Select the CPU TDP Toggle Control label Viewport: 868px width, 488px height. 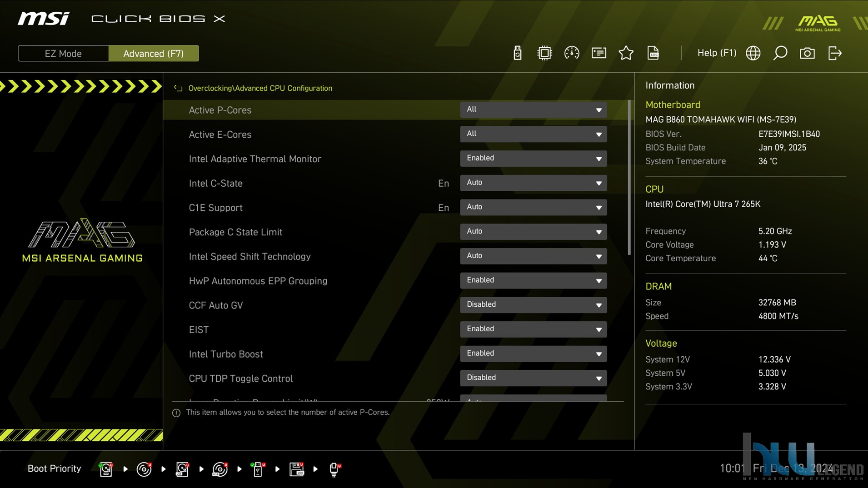(240, 378)
